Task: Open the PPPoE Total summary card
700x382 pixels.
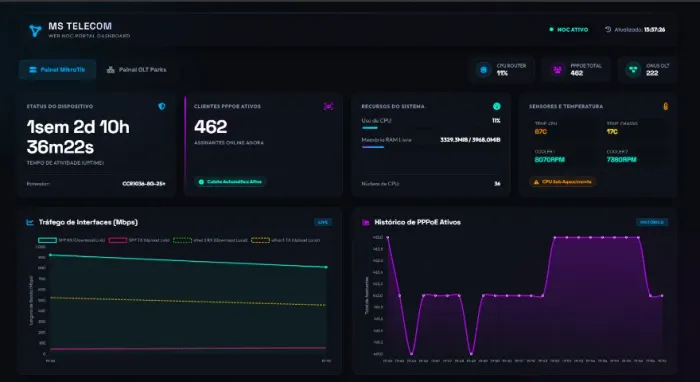Action: pyautogui.click(x=576, y=70)
